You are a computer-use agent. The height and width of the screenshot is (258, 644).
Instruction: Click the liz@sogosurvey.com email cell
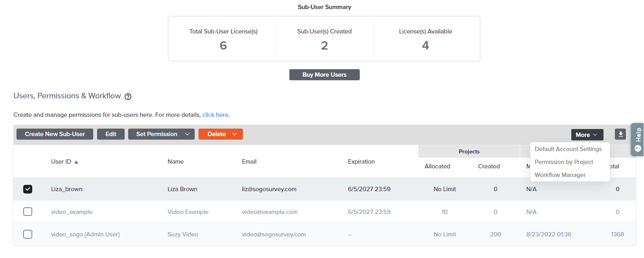(x=269, y=189)
